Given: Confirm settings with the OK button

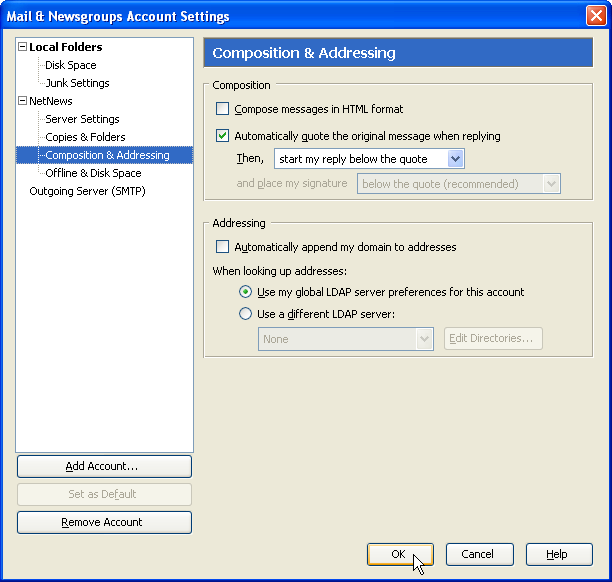Looking at the screenshot, I should tap(400, 554).
